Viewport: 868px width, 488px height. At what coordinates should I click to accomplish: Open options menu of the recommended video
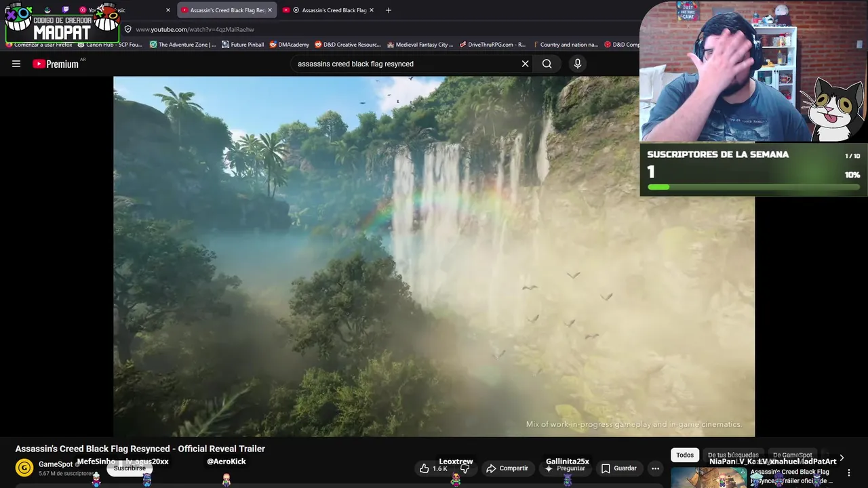[849, 472]
